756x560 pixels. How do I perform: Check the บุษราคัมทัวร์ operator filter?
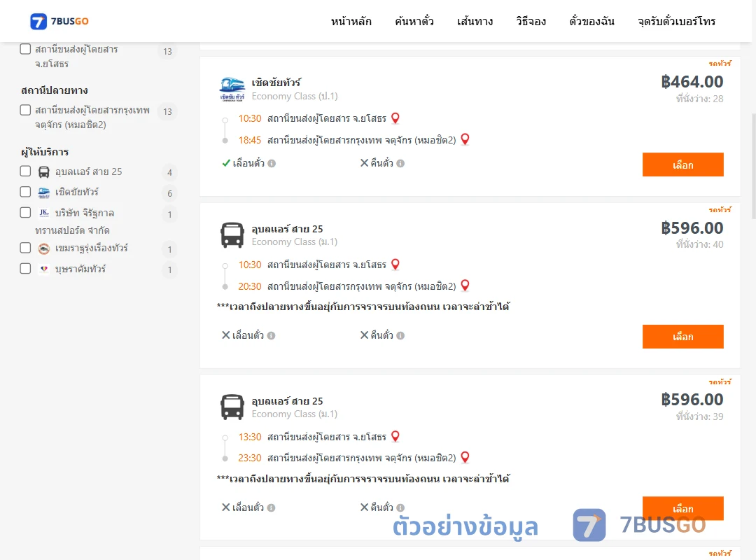pos(26,269)
